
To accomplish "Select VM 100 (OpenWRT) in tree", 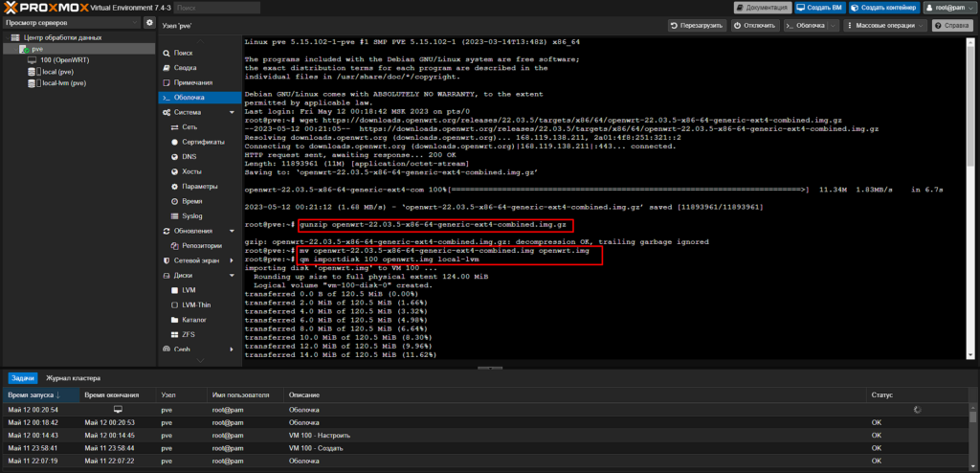I will click(x=65, y=60).
